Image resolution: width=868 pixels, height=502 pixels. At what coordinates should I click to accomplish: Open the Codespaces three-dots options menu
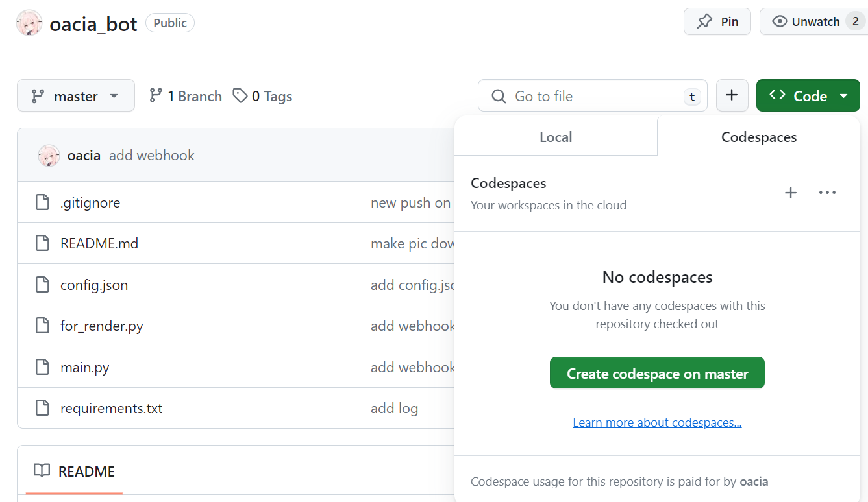[827, 193]
